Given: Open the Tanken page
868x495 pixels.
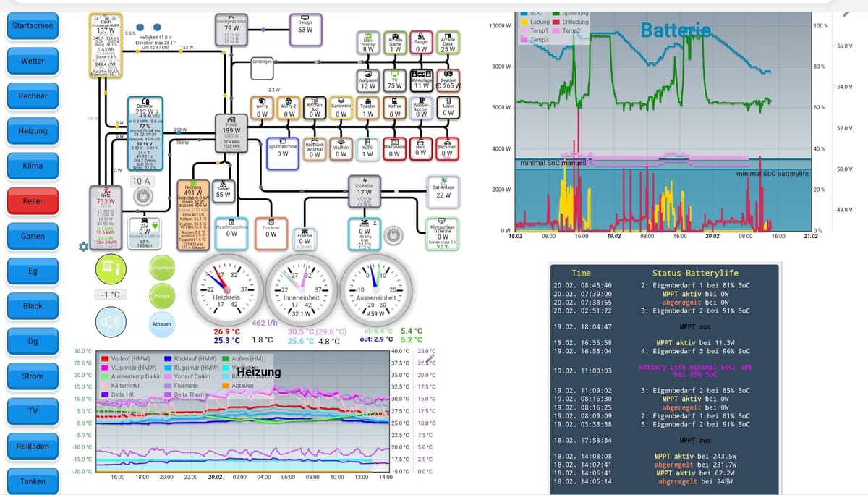Looking at the screenshot, I should 33,481.
